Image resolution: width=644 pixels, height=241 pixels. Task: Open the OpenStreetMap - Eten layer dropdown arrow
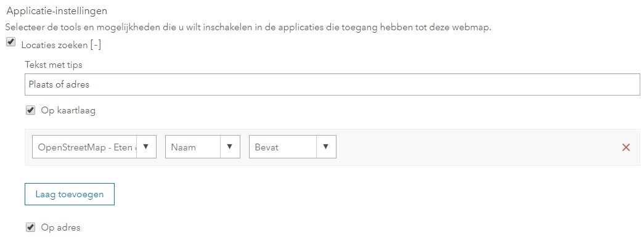[146, 147]
